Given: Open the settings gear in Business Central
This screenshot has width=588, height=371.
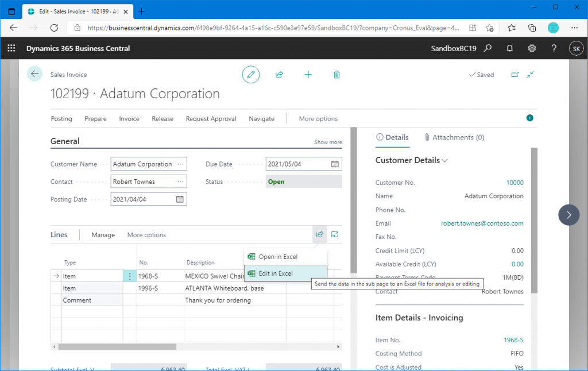Looking at the screenshot, I should (532, 48).
